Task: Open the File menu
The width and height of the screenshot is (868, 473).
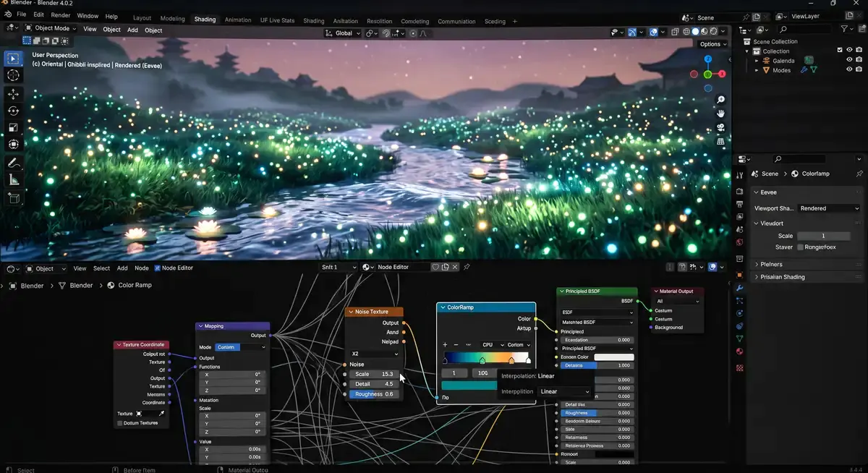Action: tap(21, 15)
